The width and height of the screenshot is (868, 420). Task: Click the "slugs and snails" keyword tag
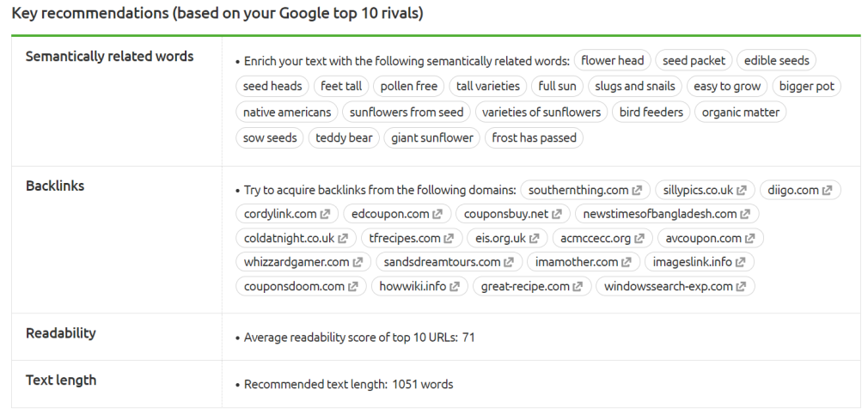coord(636,86)
